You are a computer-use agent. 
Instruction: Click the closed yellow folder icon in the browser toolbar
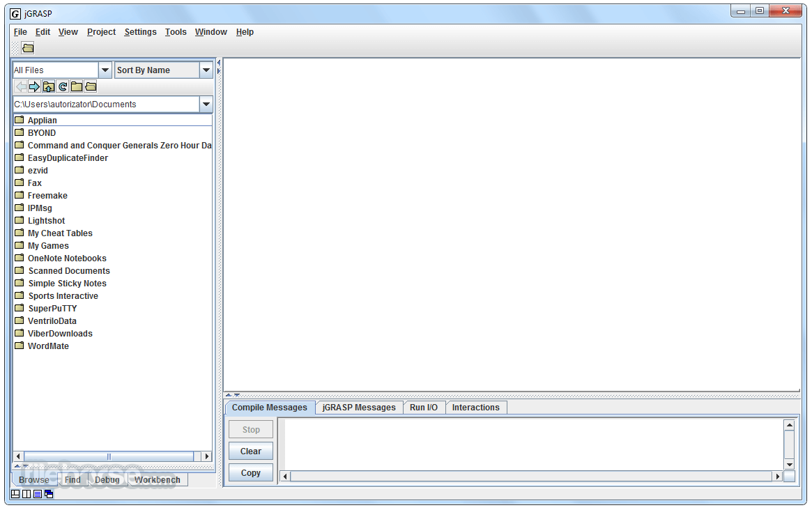[x=77, y=86]
